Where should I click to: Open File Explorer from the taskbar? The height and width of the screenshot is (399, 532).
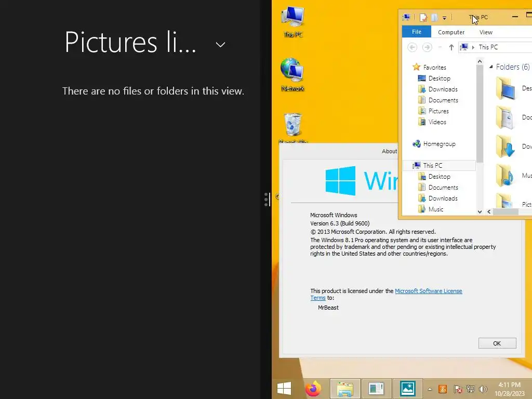[x=345, y=389]
